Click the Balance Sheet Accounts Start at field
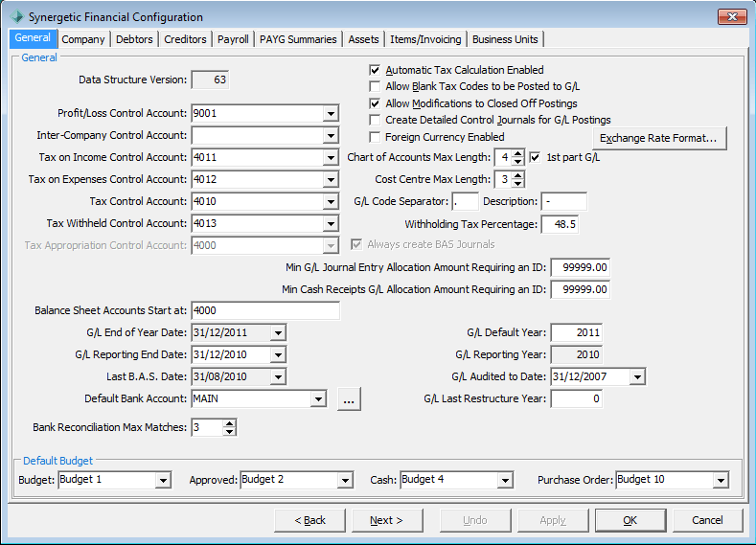Viewport: 756px width, 545px height. [265, 310]
